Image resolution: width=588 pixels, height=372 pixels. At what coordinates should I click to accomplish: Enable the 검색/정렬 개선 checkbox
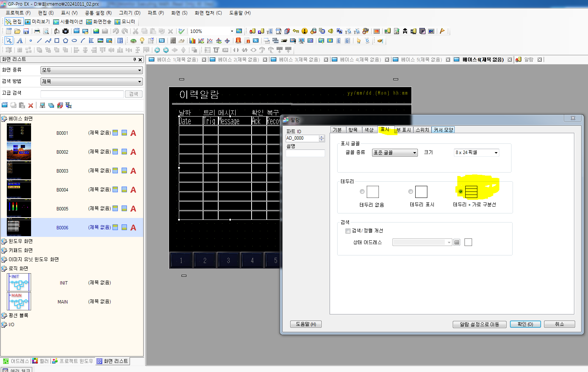(x=348, y=231)
